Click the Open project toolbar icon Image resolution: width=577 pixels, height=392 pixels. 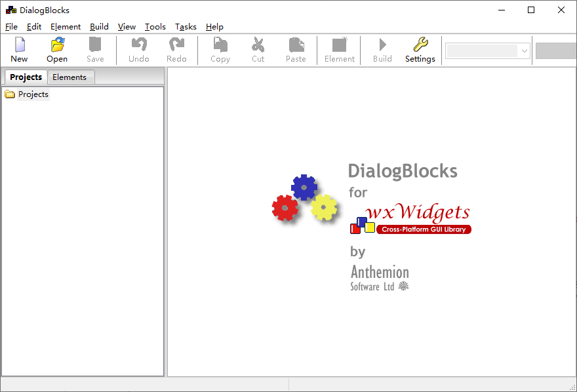tap(58, 45)
